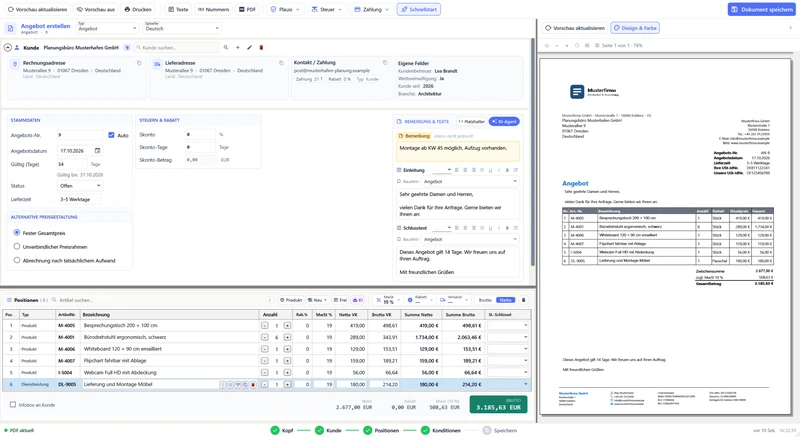Open the Plausi menu
Image resolution: width=800 pixels, height=437 pixels.
tap(285, 9)
